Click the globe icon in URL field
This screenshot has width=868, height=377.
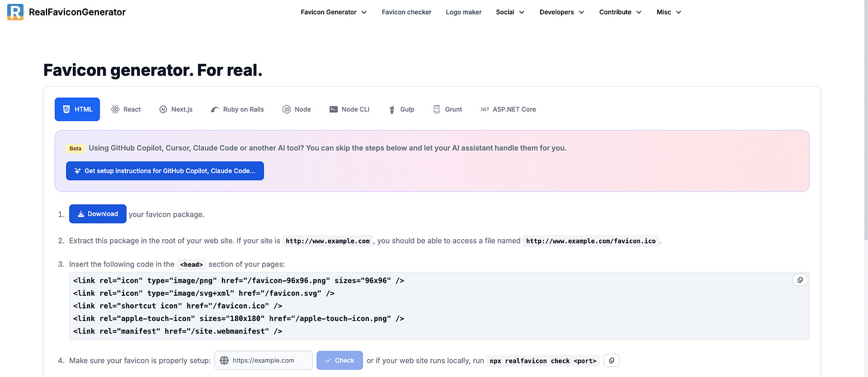(224, 360)
